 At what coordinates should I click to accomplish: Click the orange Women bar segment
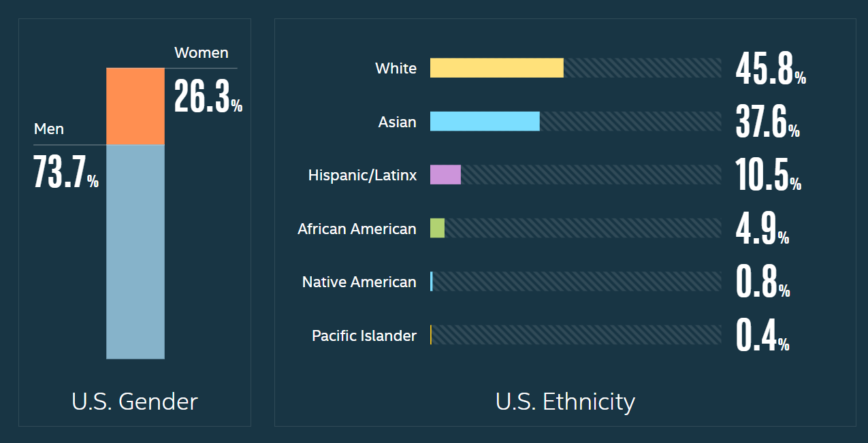point(135,106)
